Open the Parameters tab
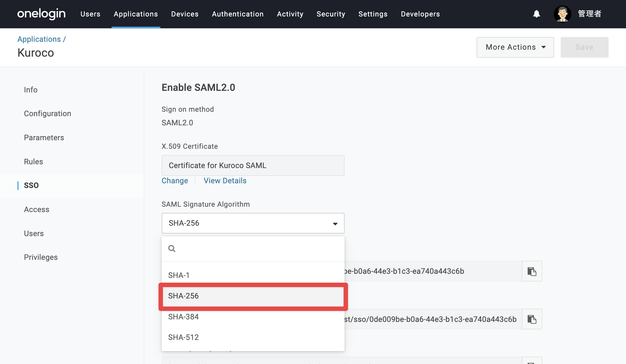This screenshot has height=364, width=626. point(44,138)
